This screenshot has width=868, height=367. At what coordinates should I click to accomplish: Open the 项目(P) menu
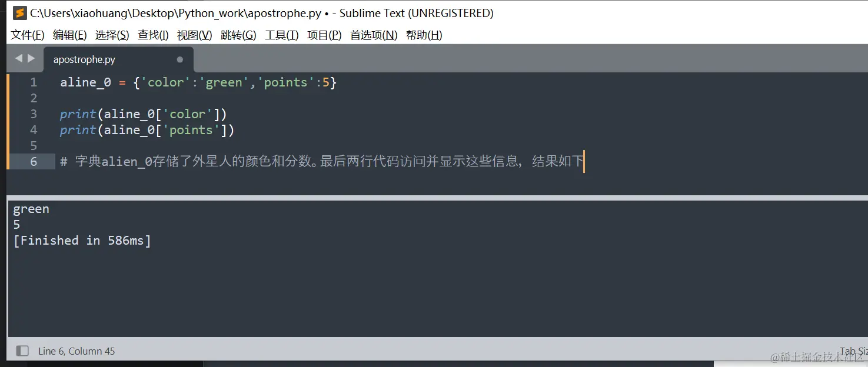(324, 35)
